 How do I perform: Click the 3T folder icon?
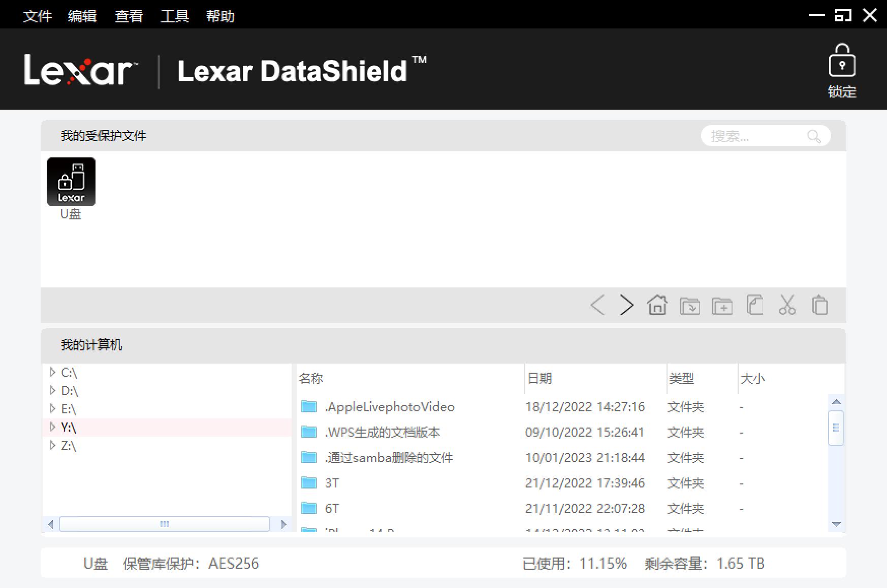coord(309,482)
